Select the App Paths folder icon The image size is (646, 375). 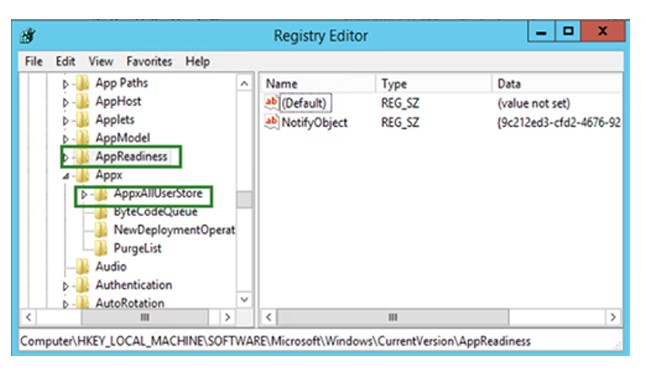pyautogui.click(x=83, y=83)
